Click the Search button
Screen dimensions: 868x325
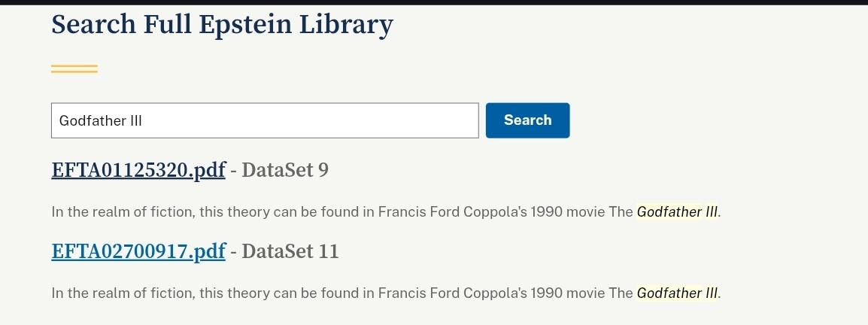[x=527, y=120]
